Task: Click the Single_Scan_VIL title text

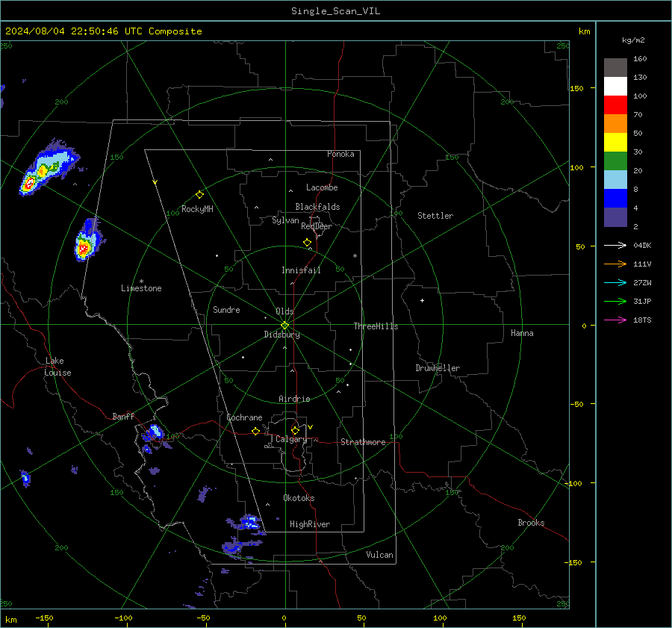Action: (335, 11)
